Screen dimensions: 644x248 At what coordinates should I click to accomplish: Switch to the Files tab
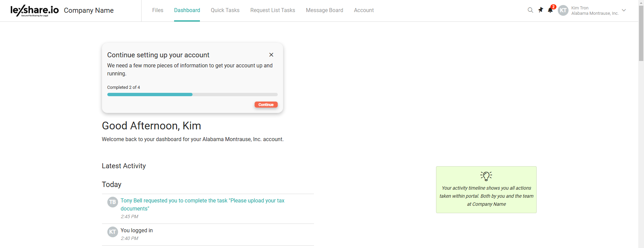click(158, 10)
